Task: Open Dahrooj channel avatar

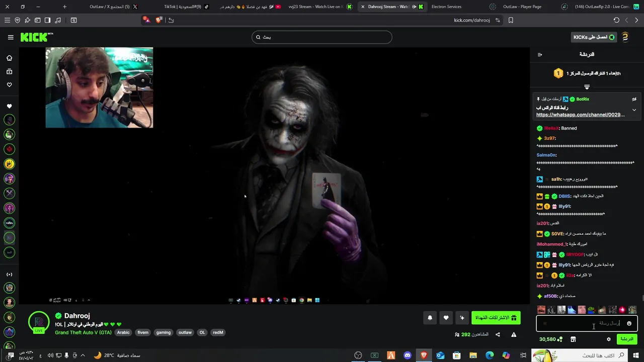Action: [x=39, y=323]
